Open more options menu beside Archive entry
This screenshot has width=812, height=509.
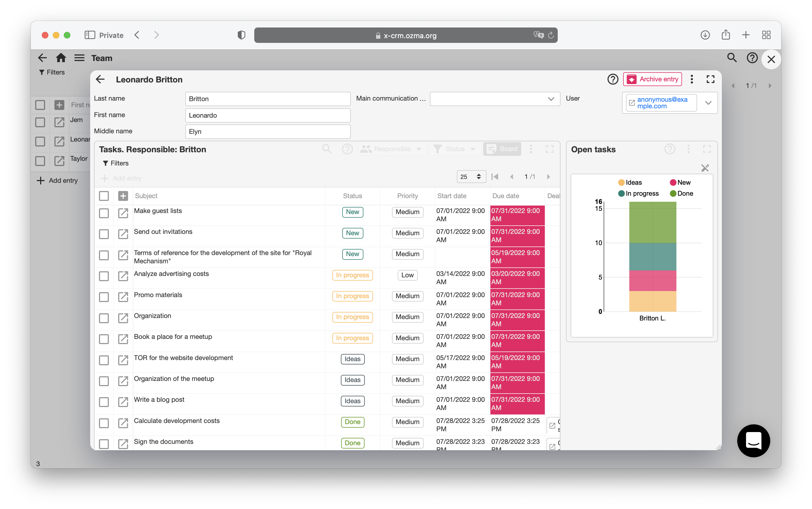[x=692, y=79]
